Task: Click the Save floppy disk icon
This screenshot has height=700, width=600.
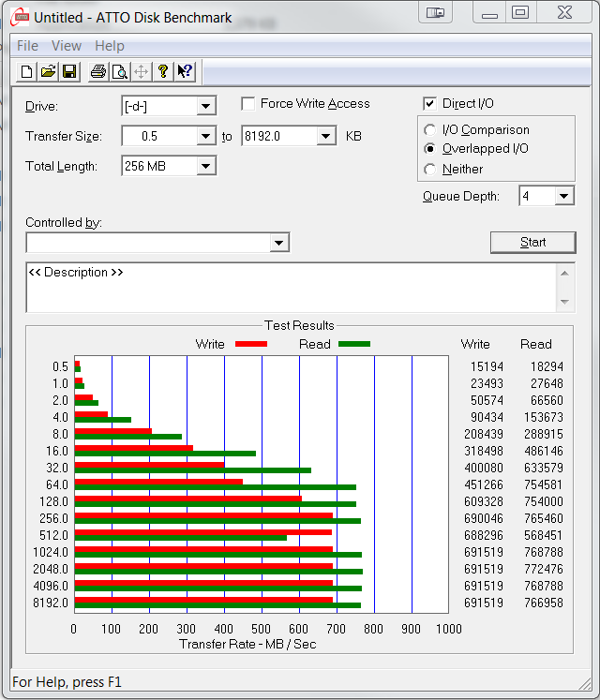Action: (x=68, y=71)
